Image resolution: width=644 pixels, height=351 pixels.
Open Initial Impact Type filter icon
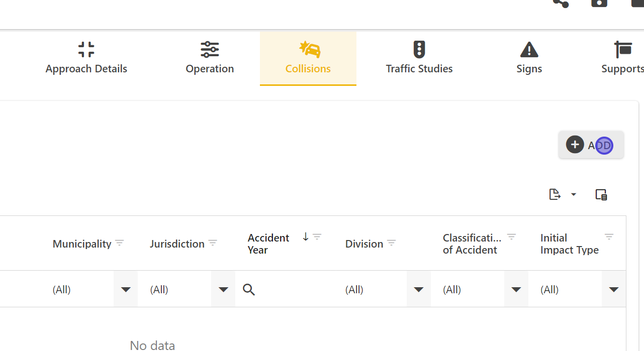pyautogui.click(x=609, y=237)
